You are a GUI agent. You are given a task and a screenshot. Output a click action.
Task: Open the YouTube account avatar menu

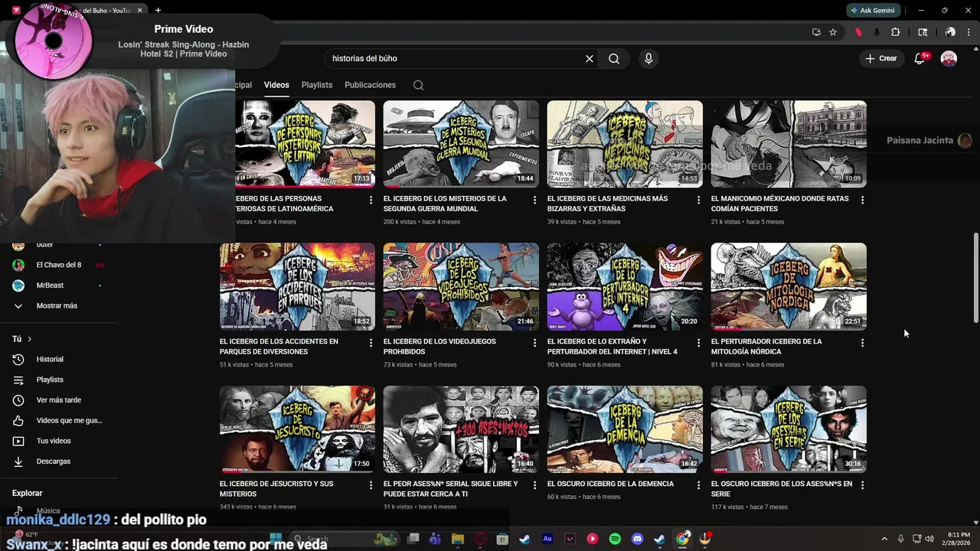tap(949, 58)
